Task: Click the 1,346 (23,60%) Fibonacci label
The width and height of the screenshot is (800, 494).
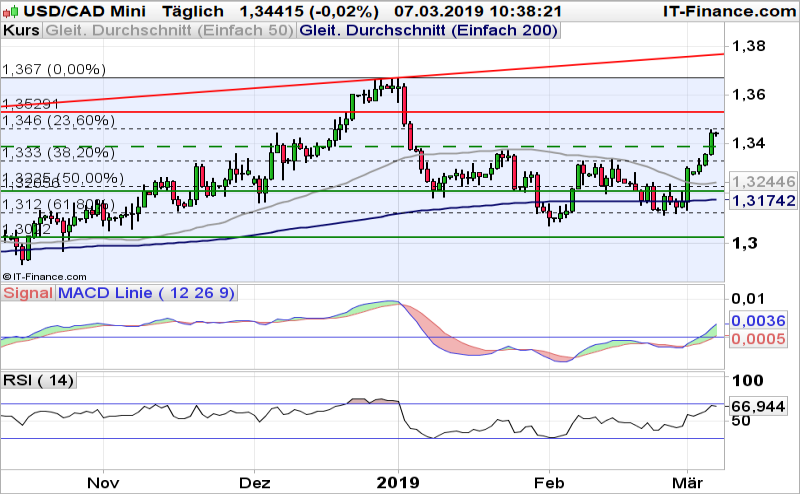Action: (59, 120)
